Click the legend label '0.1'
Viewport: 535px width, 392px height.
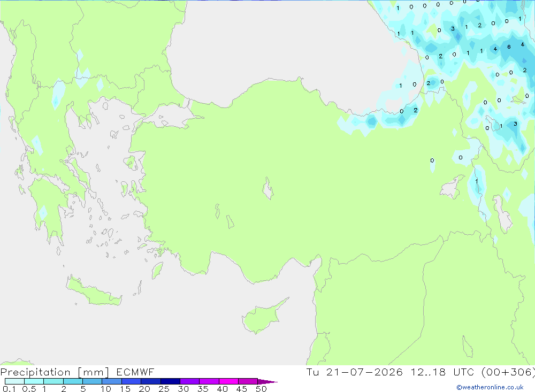[x=9, y=389]
